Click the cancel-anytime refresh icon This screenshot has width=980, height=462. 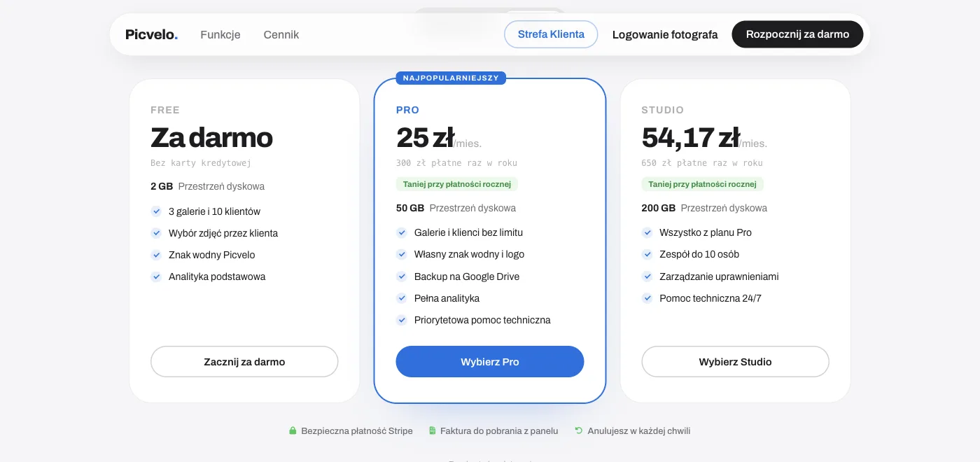point(579,430)
